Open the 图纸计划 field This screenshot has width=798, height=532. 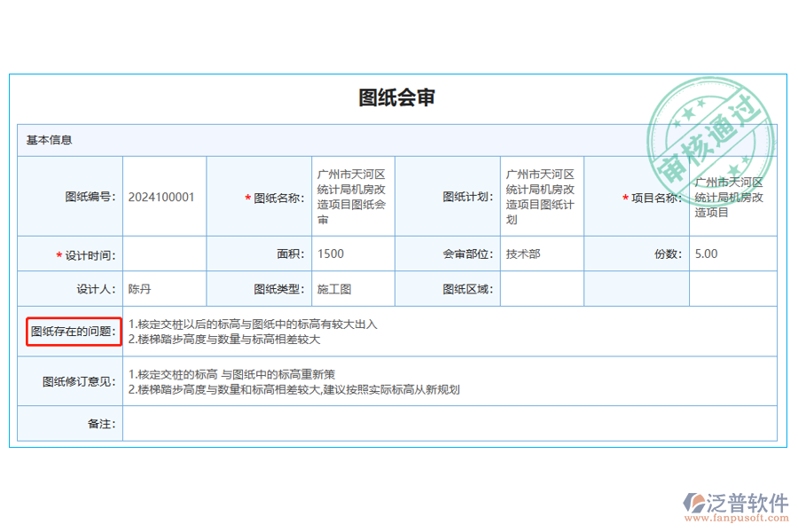[x=541, y=197]
